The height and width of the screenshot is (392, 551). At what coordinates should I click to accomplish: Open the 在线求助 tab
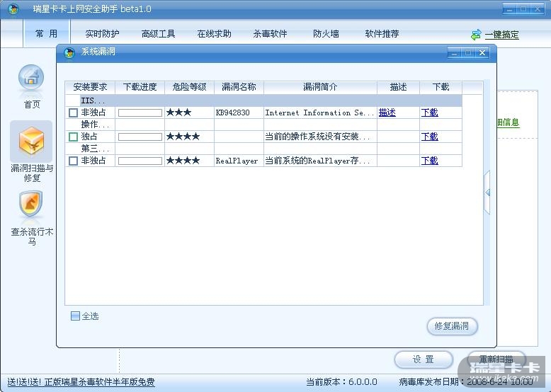click(x=214, y=34)
